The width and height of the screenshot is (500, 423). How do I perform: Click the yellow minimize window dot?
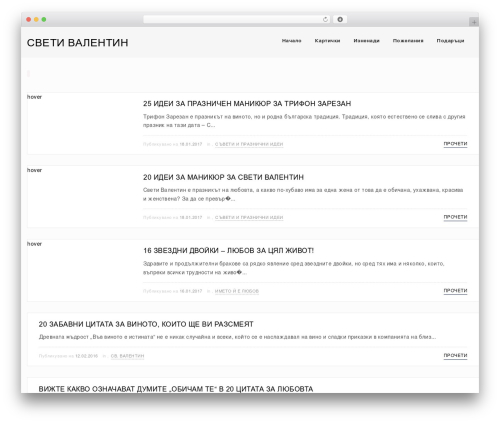36,19
